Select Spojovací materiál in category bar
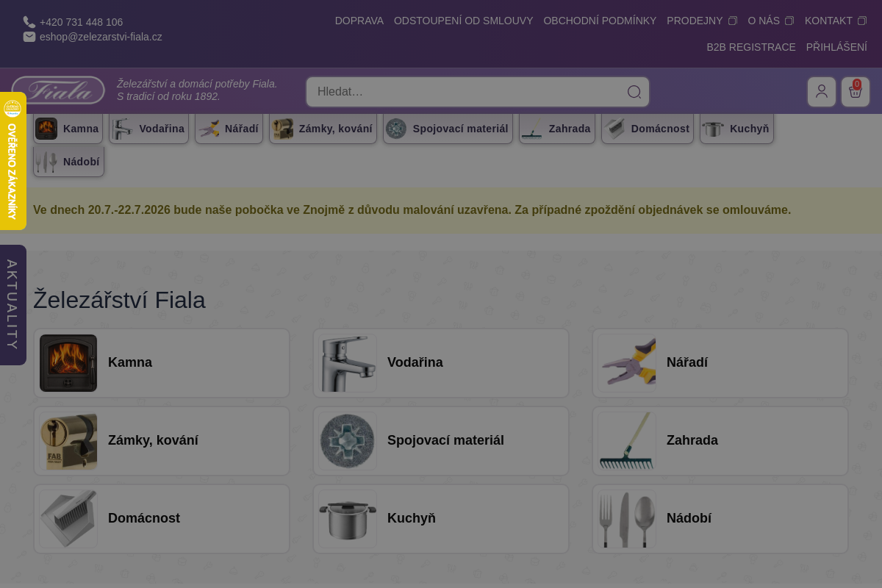Image resolution: width=882 pixels, height=588 pixels. [x=448, y=129]
